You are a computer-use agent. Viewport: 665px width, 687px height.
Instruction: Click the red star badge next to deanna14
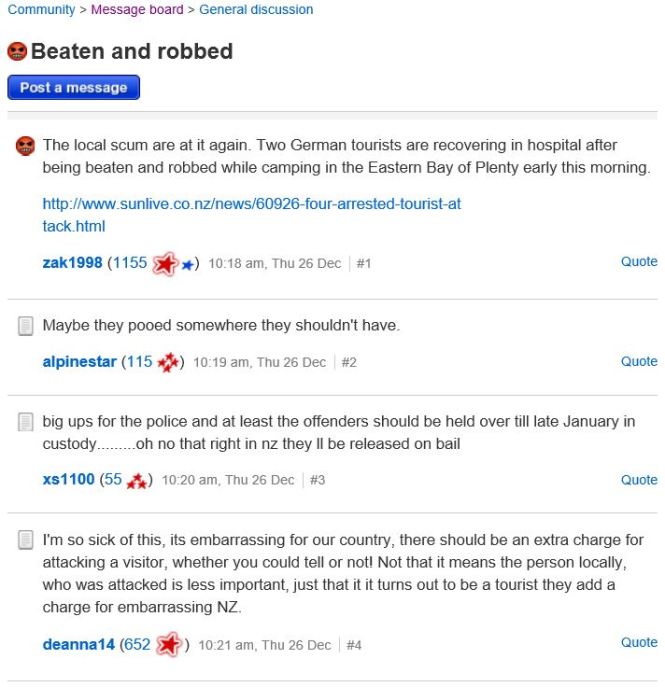click(168, 645)
